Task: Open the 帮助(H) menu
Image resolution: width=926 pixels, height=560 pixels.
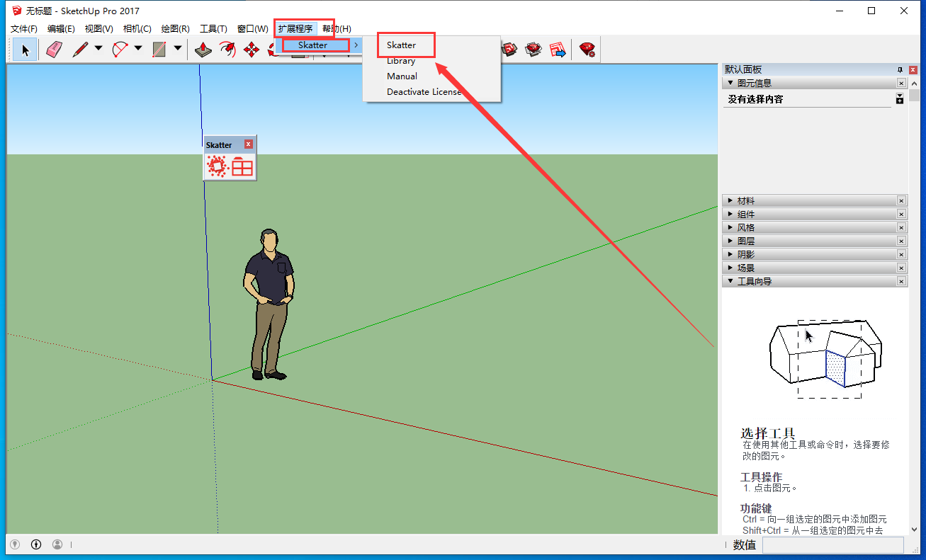Action: [x=337, y=29]
